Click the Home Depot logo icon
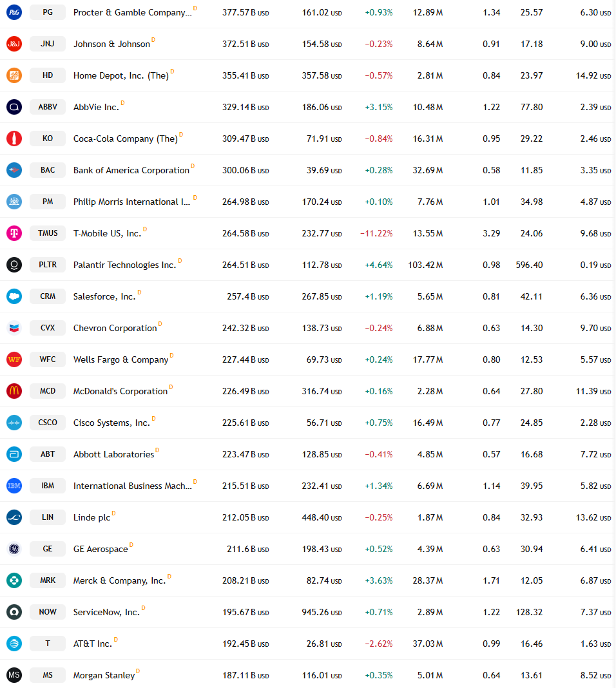Image resolution: width=616 pixels, height=688 pixels. pyautogui.click(x=14, y=75)
